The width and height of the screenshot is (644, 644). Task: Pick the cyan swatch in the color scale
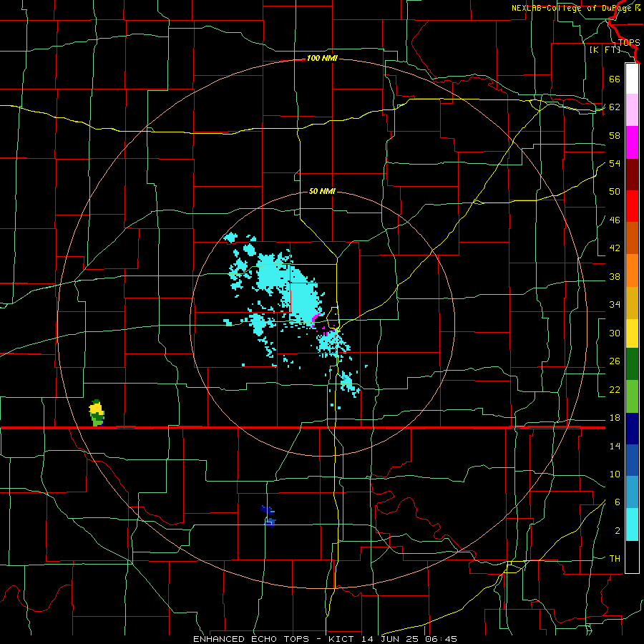pos(632,525)
